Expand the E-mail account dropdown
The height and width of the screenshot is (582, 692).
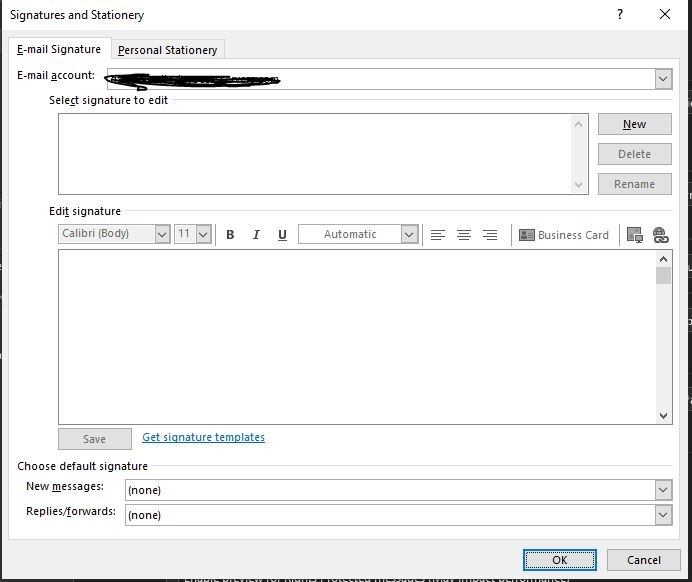663,79
